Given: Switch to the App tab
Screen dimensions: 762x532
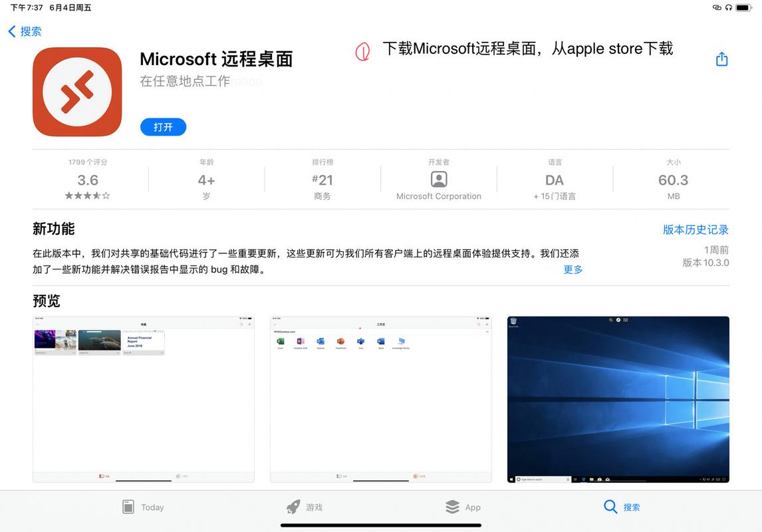Looking at the screenshot, I should pyautogui.click(x=463, y=507).
